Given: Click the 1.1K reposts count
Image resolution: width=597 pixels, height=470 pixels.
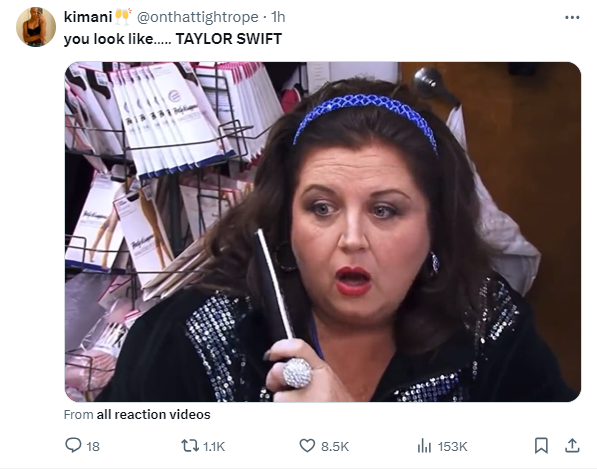Looking at the screenshot, I should (214, 446).
